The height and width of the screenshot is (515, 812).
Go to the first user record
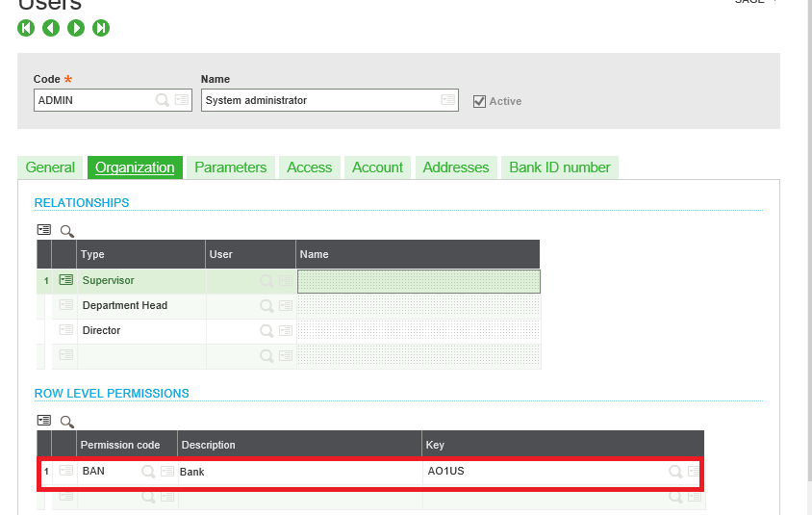pyautogui.click(x=26, y=28)
